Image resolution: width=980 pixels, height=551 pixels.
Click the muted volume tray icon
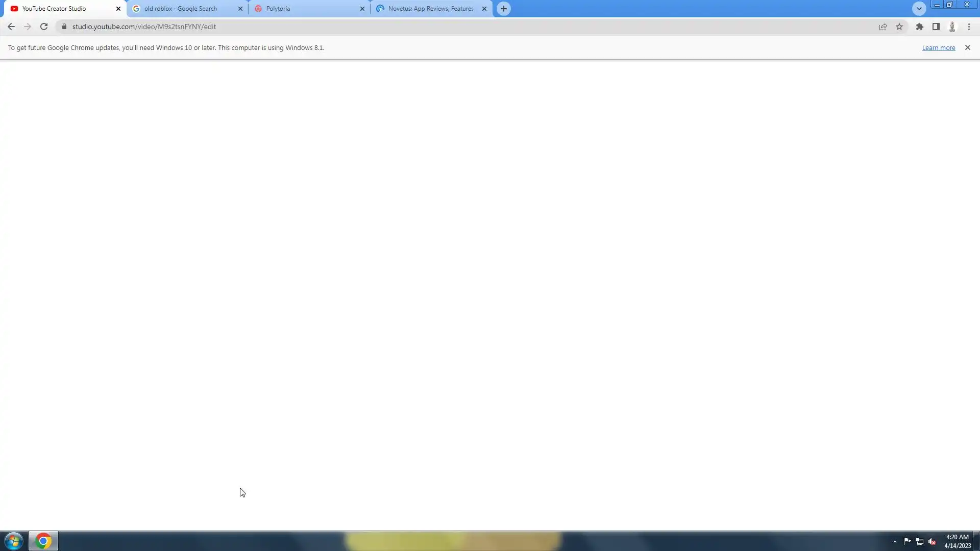(x=932, y=541)
